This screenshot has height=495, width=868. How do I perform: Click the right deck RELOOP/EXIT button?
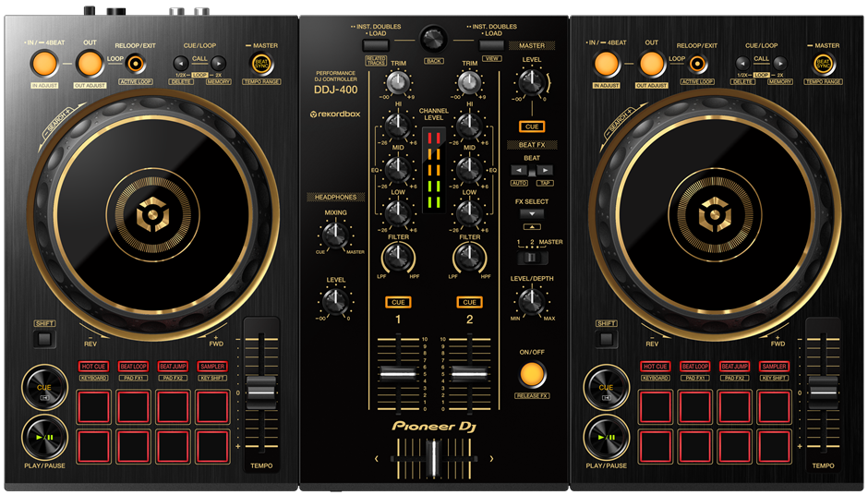pos(697,65)
